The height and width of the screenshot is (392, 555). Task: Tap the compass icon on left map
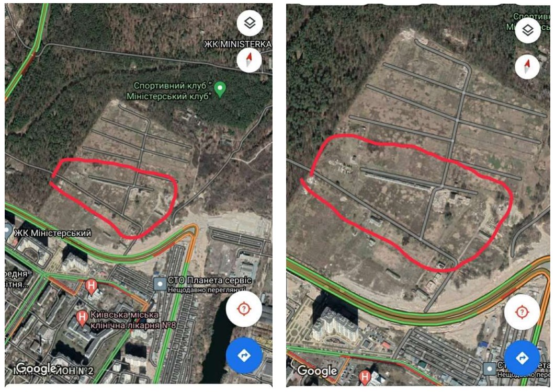point(249,60)
